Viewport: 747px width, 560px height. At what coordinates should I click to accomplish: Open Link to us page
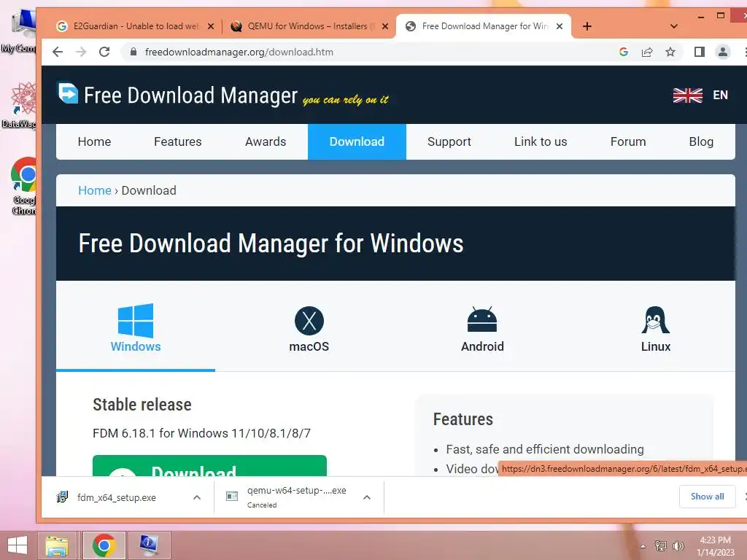click(x=541, y=142)
